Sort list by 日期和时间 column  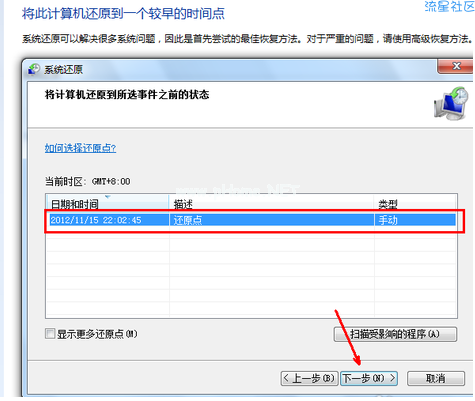pos(107,203)
